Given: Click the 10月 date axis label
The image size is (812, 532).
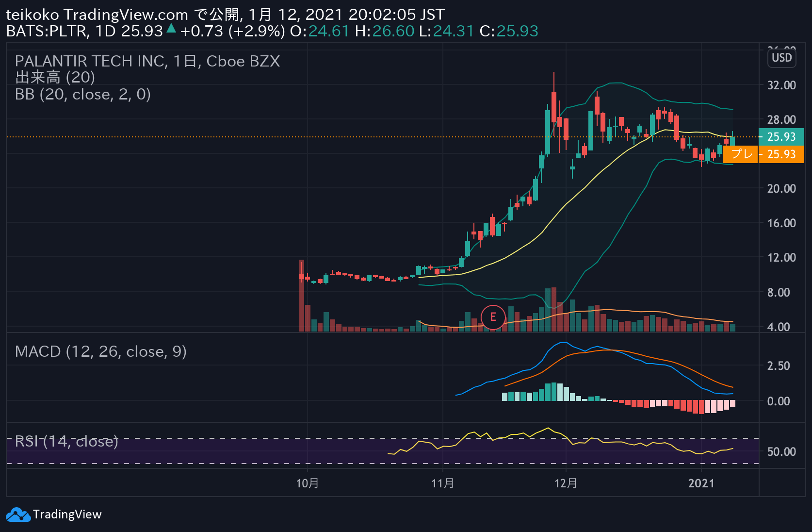Looking at the screenshot, I should [308, 483].
